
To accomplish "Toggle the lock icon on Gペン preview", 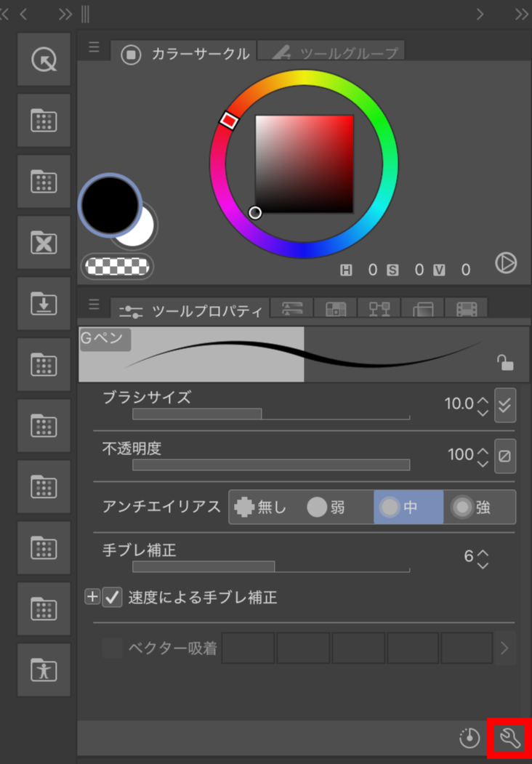I will point(504,363).
